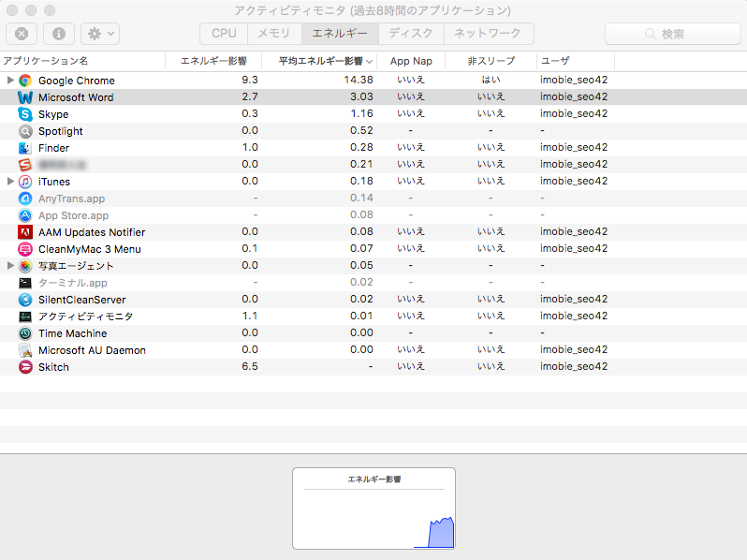The image size is (747, 560).
Task: Open the gear actions dropdown menu
Action: (x=100, y=34)
